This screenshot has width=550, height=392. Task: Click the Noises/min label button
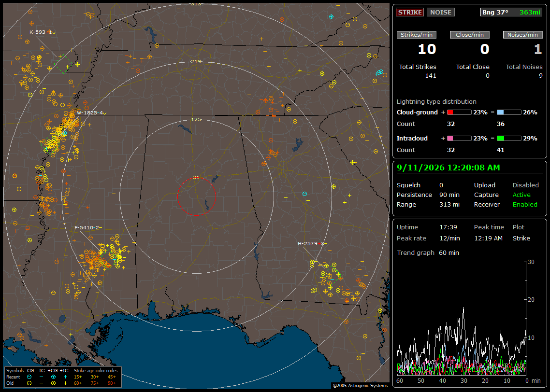522,35
